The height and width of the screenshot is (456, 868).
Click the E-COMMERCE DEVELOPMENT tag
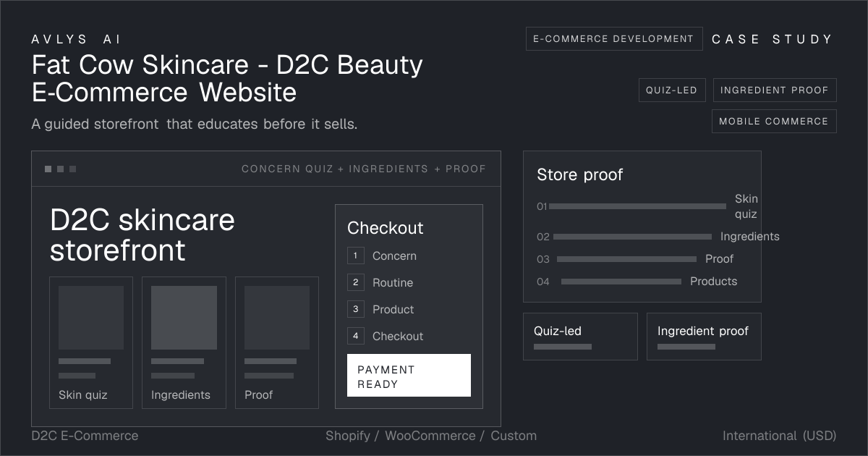pos(614,39)
